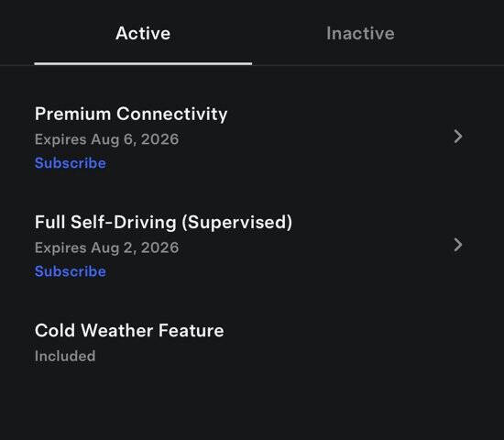Click 'Self-Driving' in the second subscription title
This screenshot has height=440, width=504.
click(124, 222)
